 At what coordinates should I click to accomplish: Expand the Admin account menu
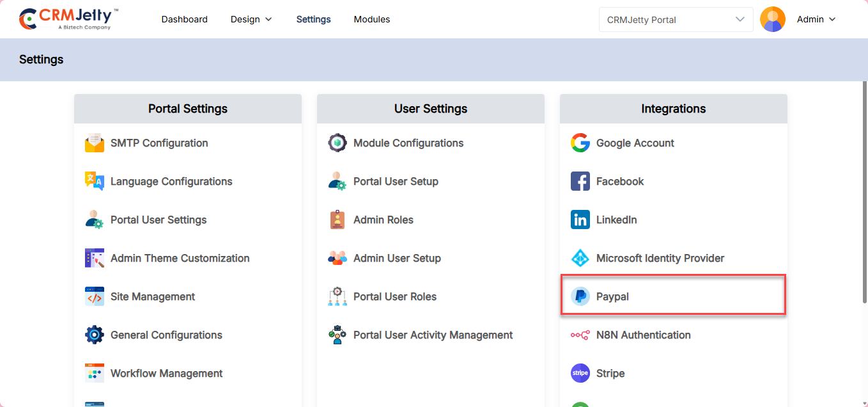(816, 19)
